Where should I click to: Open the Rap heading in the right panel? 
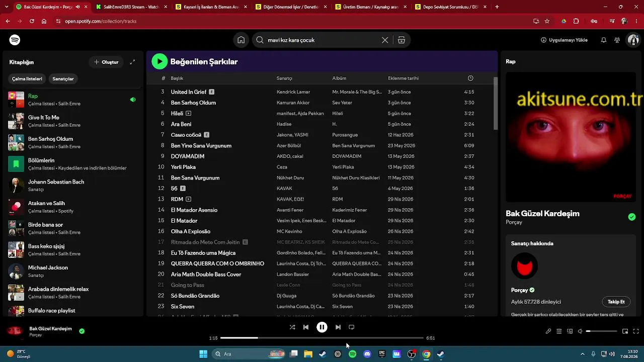[x=511, y=61]
